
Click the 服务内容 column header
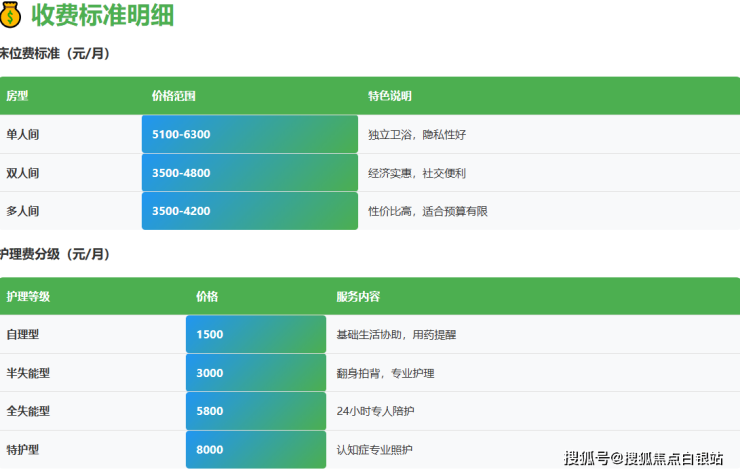coord(358,297)
